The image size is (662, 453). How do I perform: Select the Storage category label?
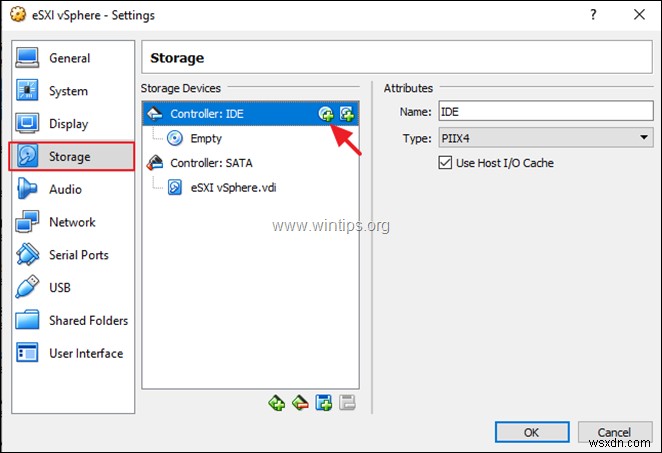click(x=70, y=157)
